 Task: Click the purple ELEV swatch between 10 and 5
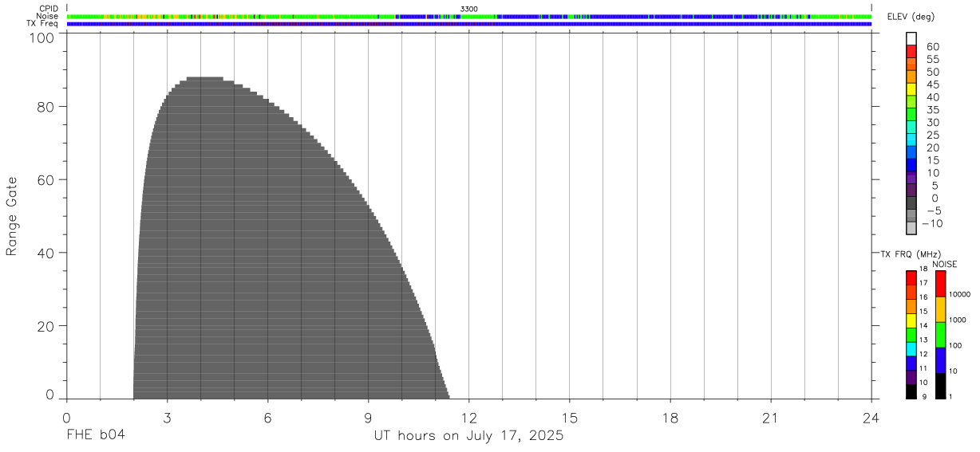click(x=911, y=178)
